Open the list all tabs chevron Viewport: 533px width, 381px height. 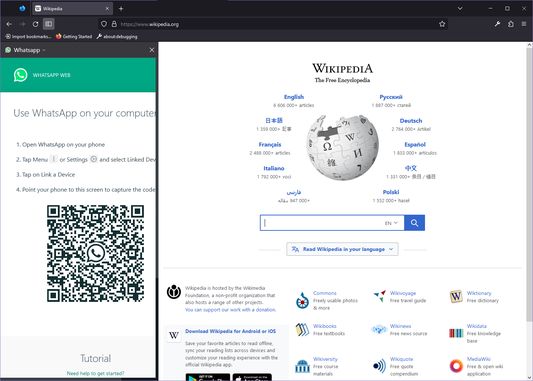pyautogui.click(x=460, y=8)
